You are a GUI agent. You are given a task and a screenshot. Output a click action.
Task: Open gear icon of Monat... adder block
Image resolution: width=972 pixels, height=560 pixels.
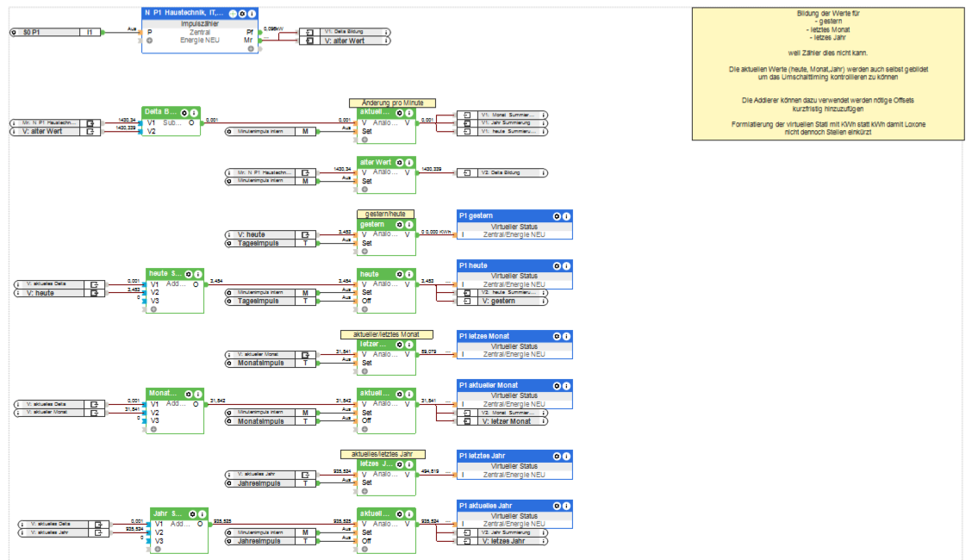coord(189,394)
